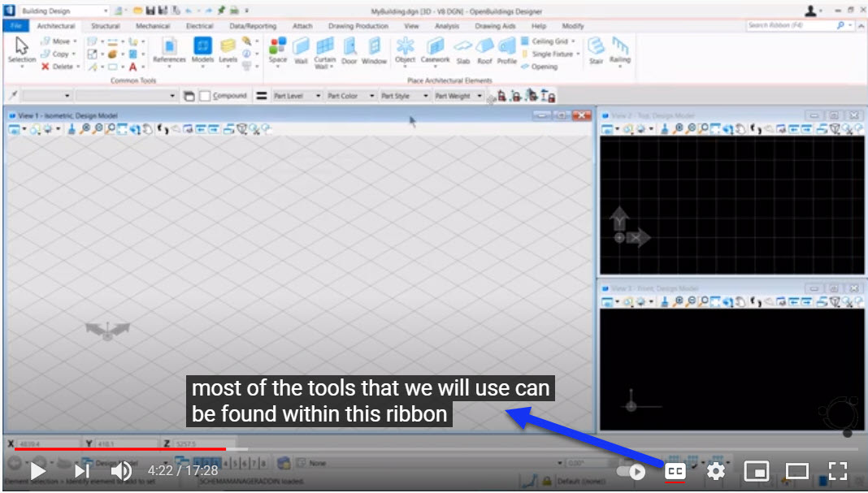
Task: Open View Attributes icon in View 1 toolbar
Action: tap(13, 129)
